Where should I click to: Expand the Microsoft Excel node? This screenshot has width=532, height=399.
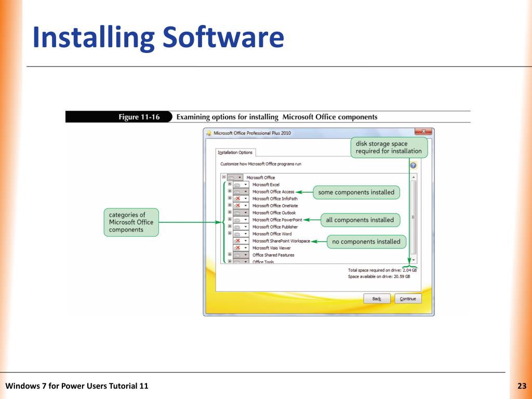(x=230, y=184)
